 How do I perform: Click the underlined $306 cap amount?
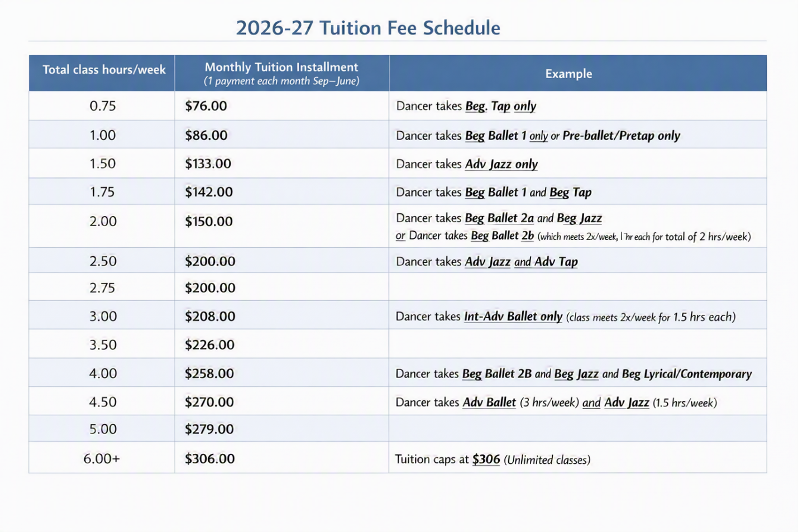(x=486, y=459)
